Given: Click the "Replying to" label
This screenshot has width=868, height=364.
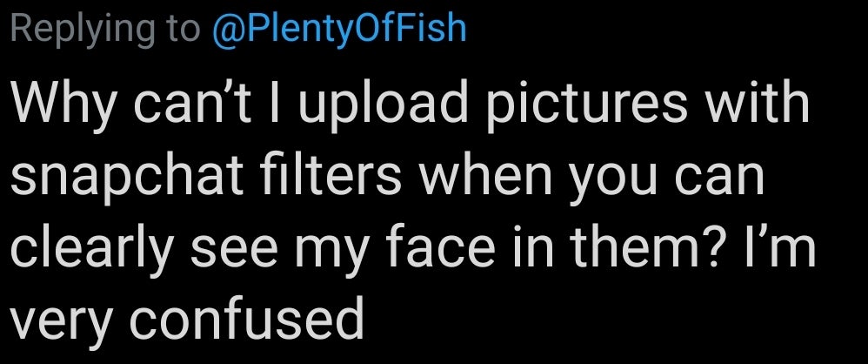Looking at the screenshot, I should coord(102,28).
